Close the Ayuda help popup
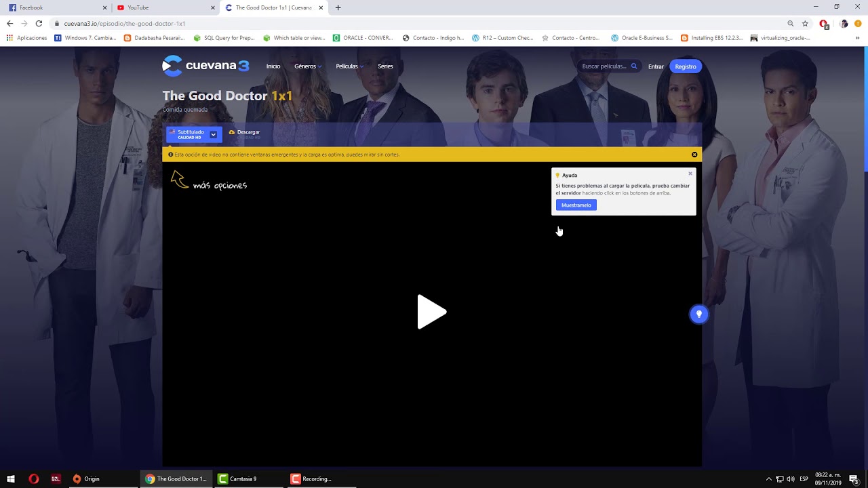 (690, 174)
